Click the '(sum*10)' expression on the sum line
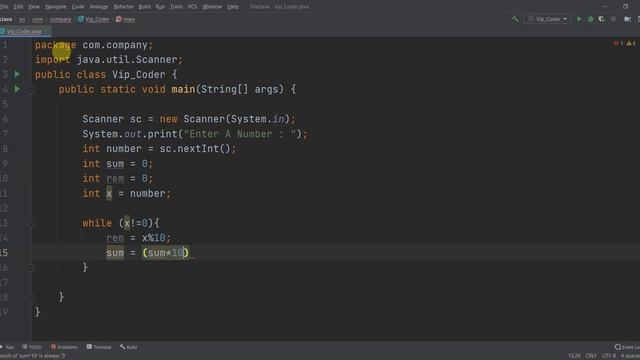The height and width of the screenshot is (360, 640). pyautogui.click(x=165, y=253)
